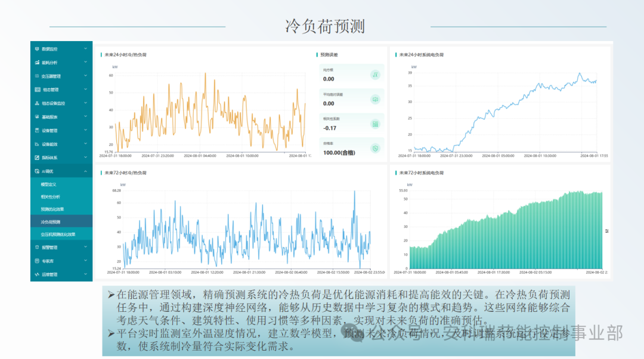The height and width of the screenshot is (359, 644).
Task: Click the 基础报表 sidebar icon
Action: (38, 116)
